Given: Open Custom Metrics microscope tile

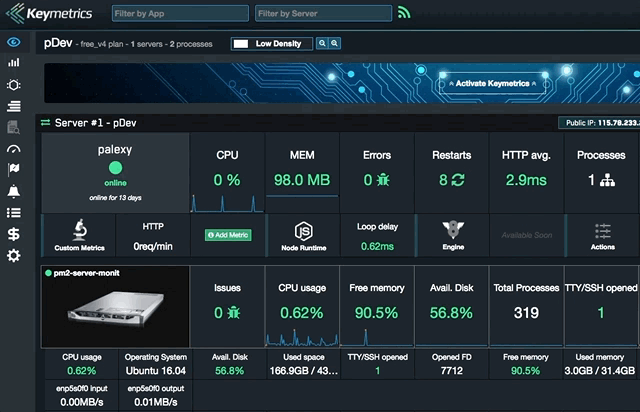Looking at the screenshot, I should (79, 235).
